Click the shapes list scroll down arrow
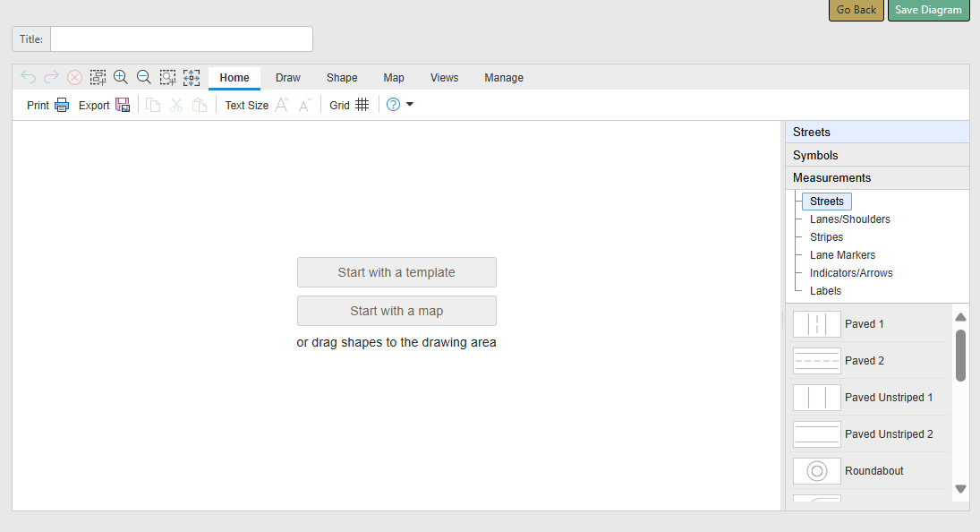The image size is (980, 532). pyautogui.click(x=960, y=489)
